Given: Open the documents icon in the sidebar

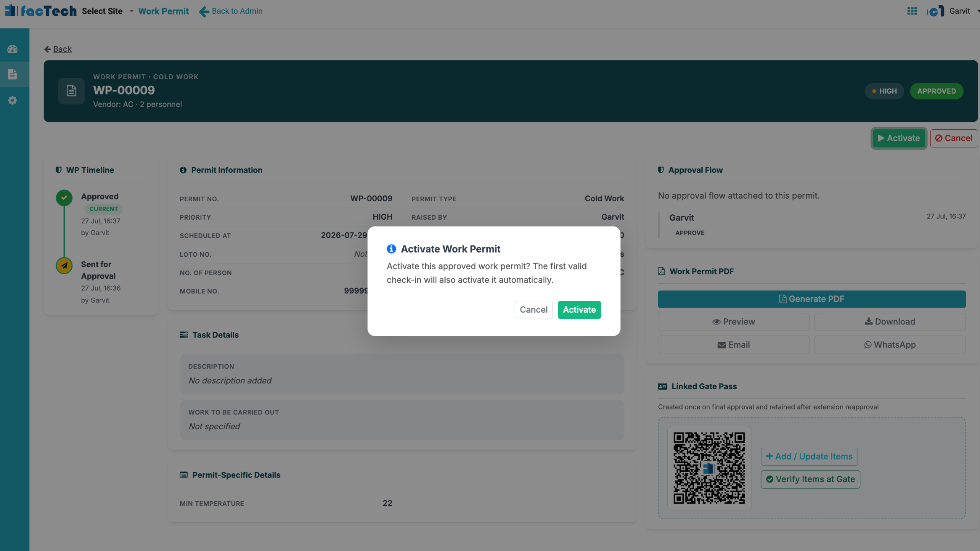Looking at the screenshot, I should coord(13,74).
